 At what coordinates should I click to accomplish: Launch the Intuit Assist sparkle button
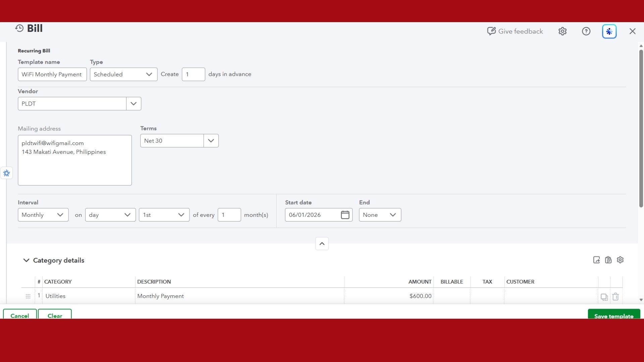click(x=609, y=32)
